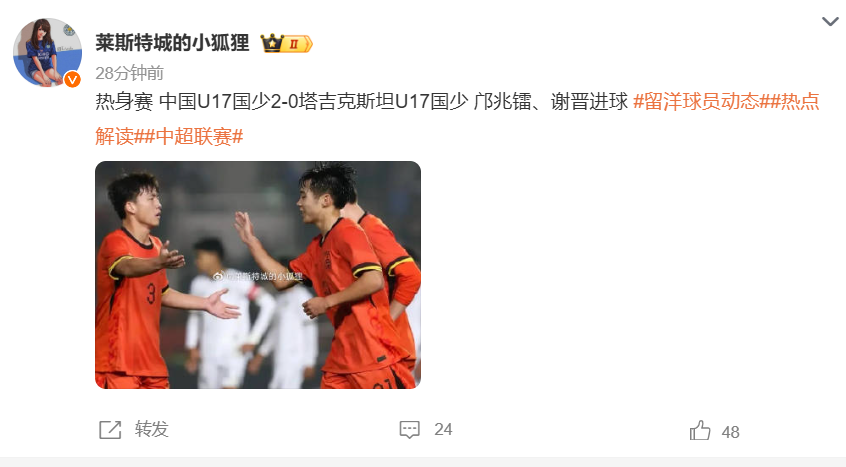Click the crown membership icon

[x=272, y=43]
